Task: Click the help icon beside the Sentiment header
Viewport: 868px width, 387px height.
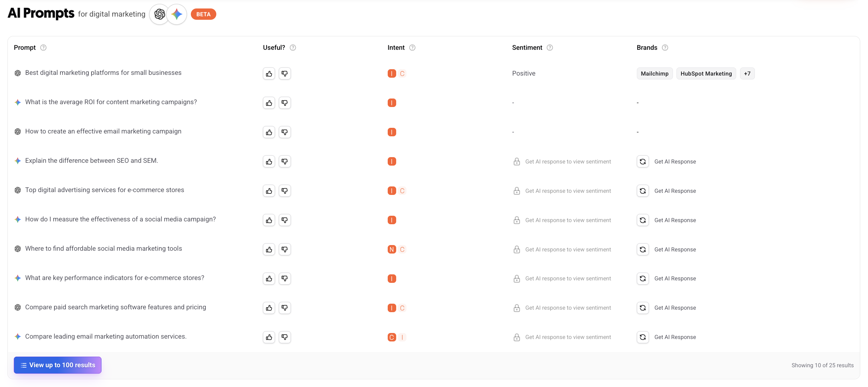Action: click(550, 48)
